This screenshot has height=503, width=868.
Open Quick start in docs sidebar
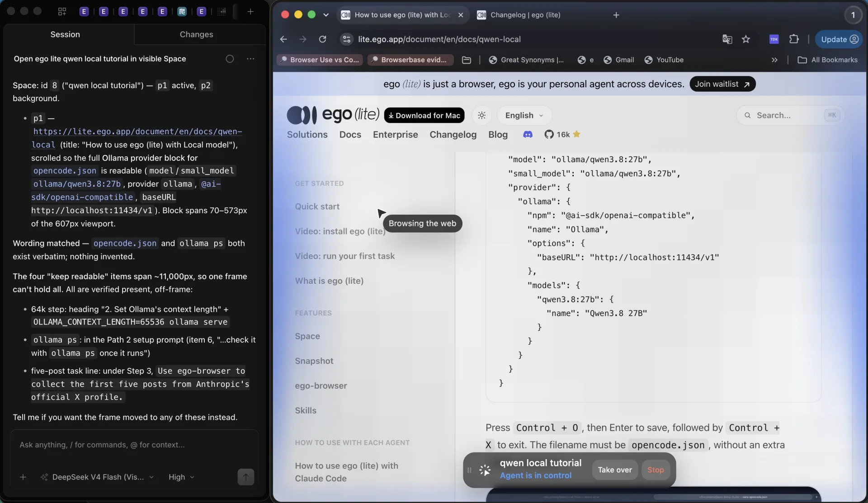(x=317, y=207)
